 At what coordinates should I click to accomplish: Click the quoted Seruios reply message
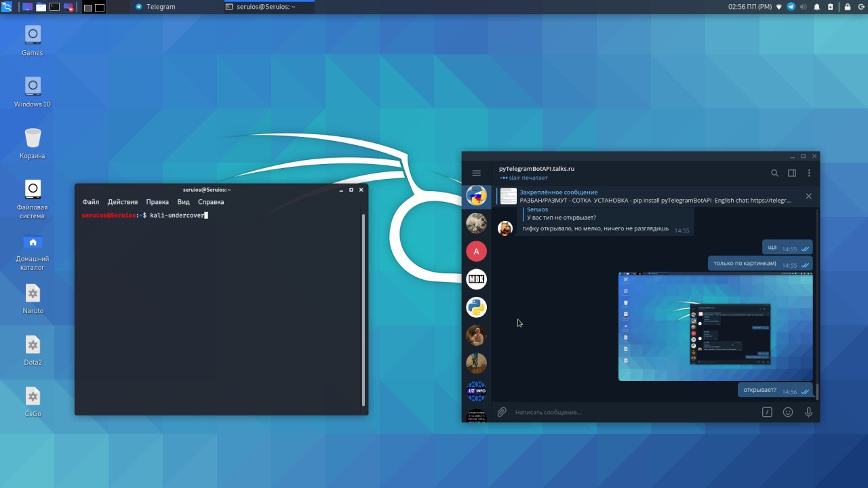[560, 213]
